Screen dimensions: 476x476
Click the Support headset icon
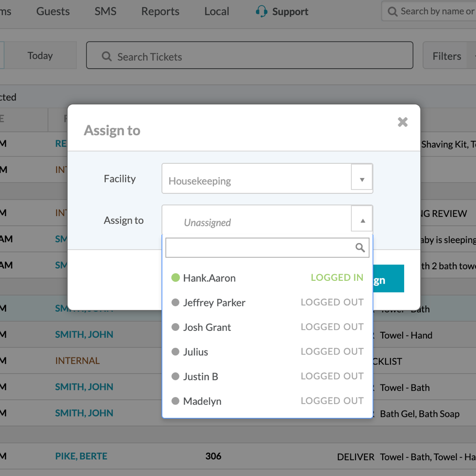(261, 11)
